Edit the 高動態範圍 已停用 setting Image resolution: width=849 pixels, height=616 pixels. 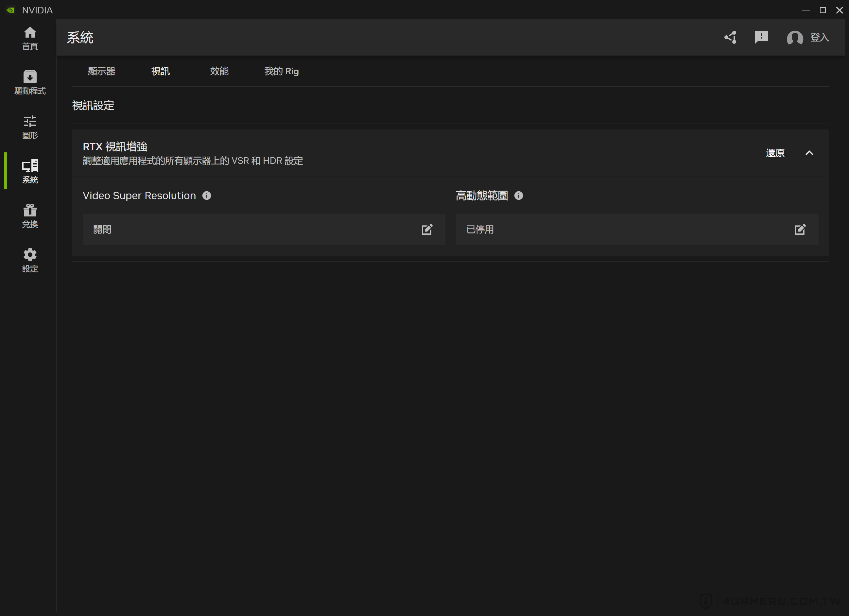tap(800, 230)
